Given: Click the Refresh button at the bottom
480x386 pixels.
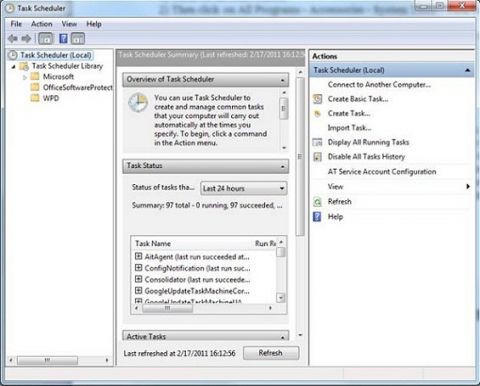Looking at the screenshot, I should pyautogui.click(x=271, y=353).
